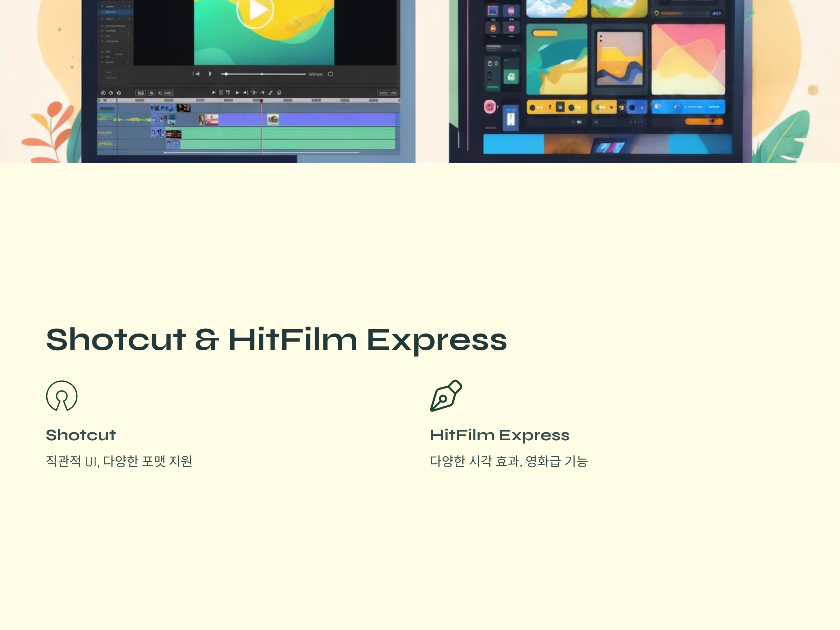Viewport: 840px width, 630px height.
Task: Click the open-source icon above Shotcut
Action: click(x=62, y=396)
